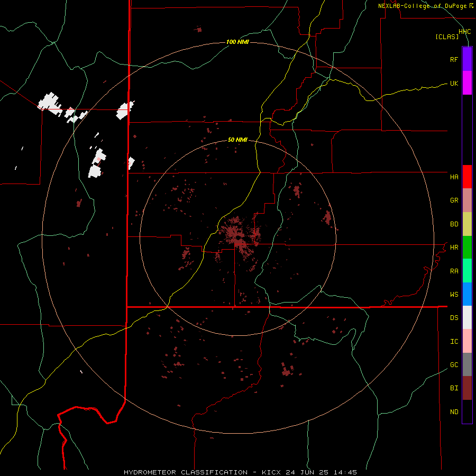Click the GR legend color swatch
The image size is (476, 476).
[x=467, y=200]
